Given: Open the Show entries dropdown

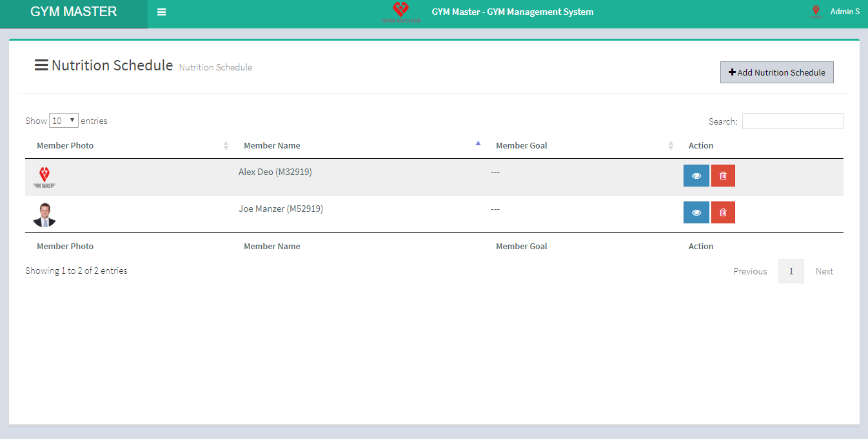Looking at the screenshot, I should coord(64,121).
